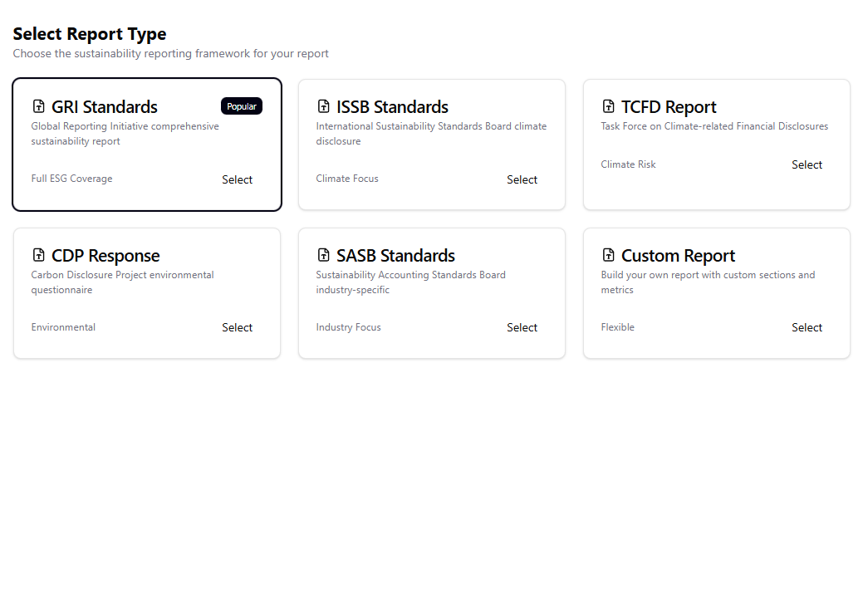Click the ISSB Standards heading
The image size is (868, 608).
[x=392, y=106]
